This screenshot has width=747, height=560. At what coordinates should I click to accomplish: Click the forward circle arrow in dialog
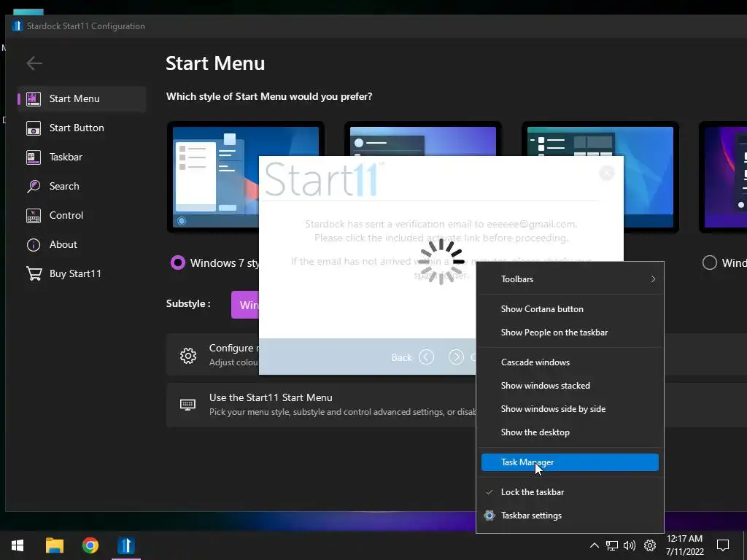coord(456,357)
